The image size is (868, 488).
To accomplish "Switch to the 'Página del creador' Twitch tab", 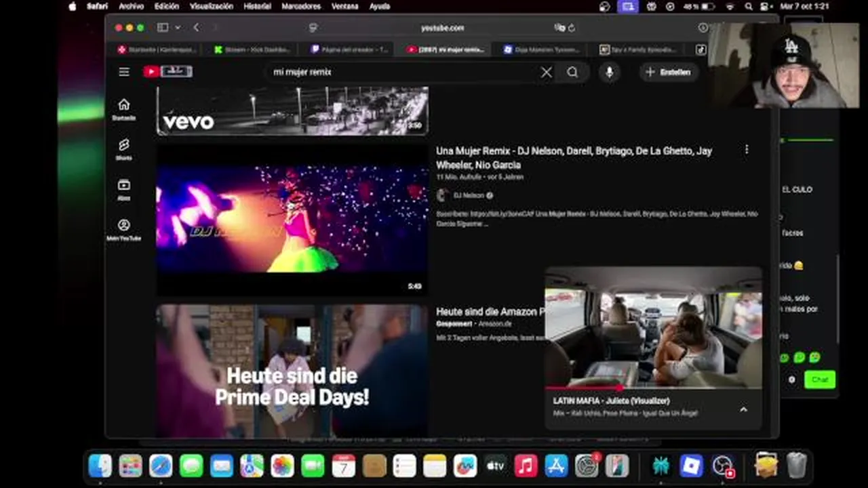I will pos(349,49).
